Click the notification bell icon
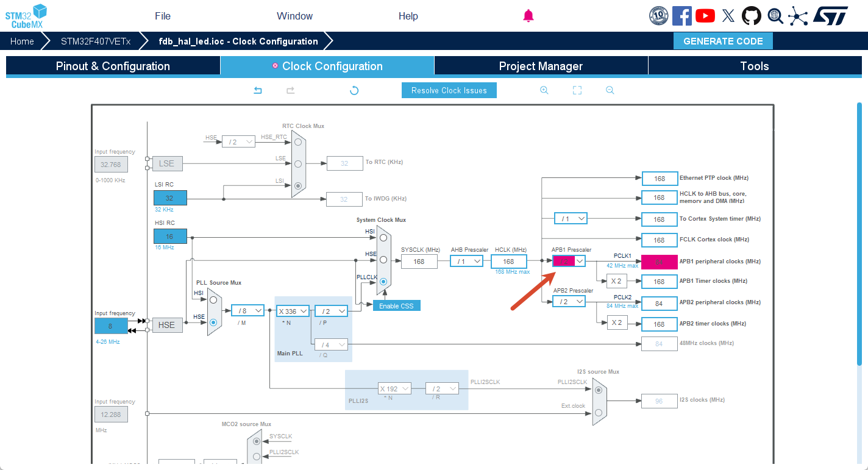The width and height of the screenshot is (868, 470). tap(528, 16)
